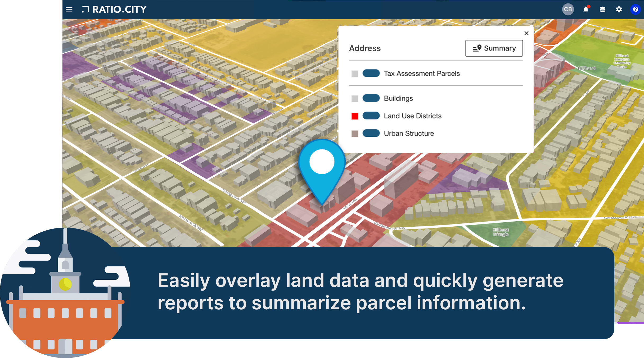Click the blue location pin marker
Image resolution: width=644 pixels, height=358 pixels.
322,172
